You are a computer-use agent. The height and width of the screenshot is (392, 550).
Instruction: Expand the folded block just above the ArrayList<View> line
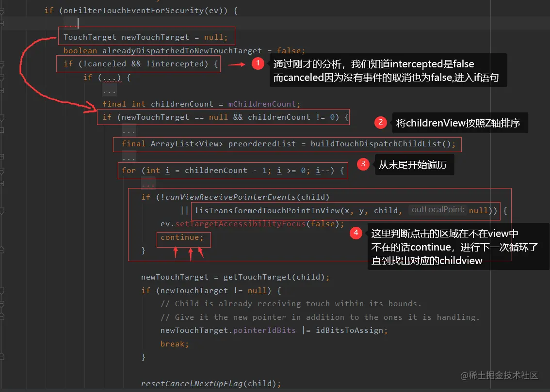[x=129, y=131]
